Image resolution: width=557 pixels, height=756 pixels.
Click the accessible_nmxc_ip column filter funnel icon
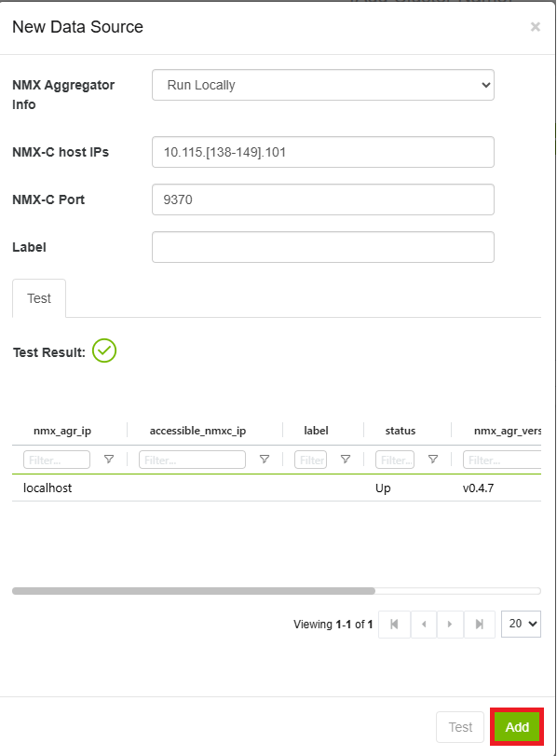click(x=264, y=459)
